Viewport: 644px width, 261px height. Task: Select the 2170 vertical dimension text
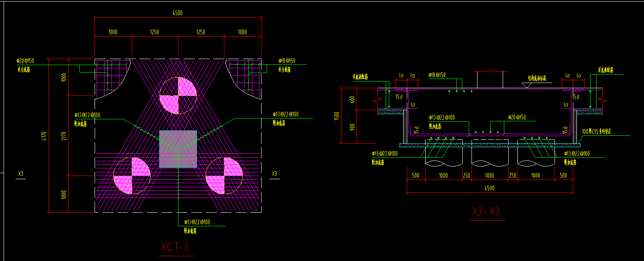(x=64, y=136)
